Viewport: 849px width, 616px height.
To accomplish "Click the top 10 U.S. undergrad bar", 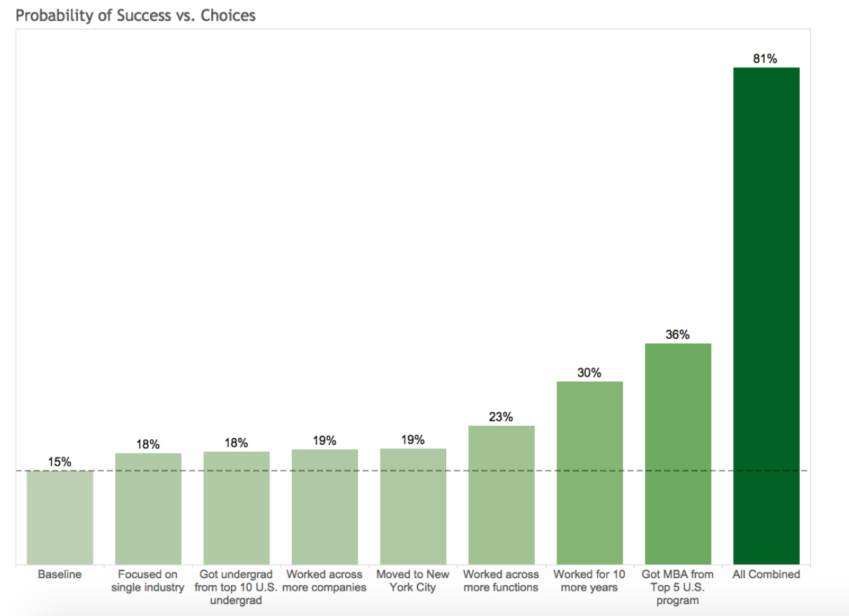I will pyautogui.click(x=236, y=507).
